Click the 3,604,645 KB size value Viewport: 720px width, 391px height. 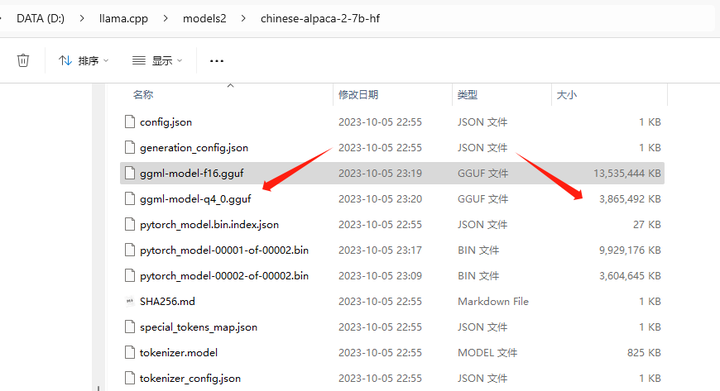tap(630, 276)
